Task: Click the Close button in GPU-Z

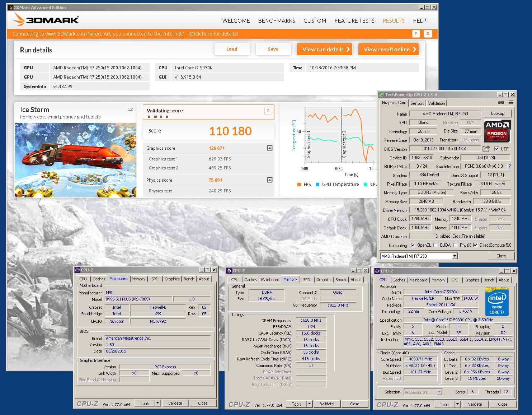Action: tap(501, 256)
